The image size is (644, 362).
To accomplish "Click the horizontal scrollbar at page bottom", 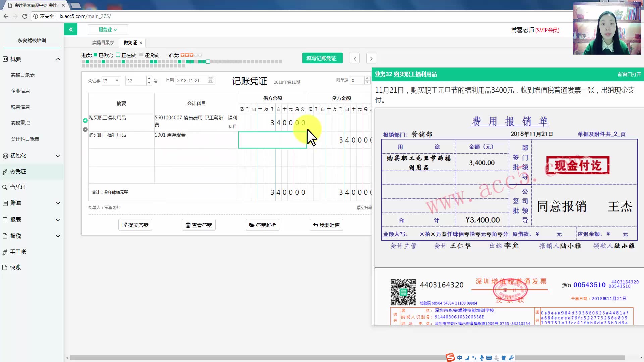I will click(235, 358).
